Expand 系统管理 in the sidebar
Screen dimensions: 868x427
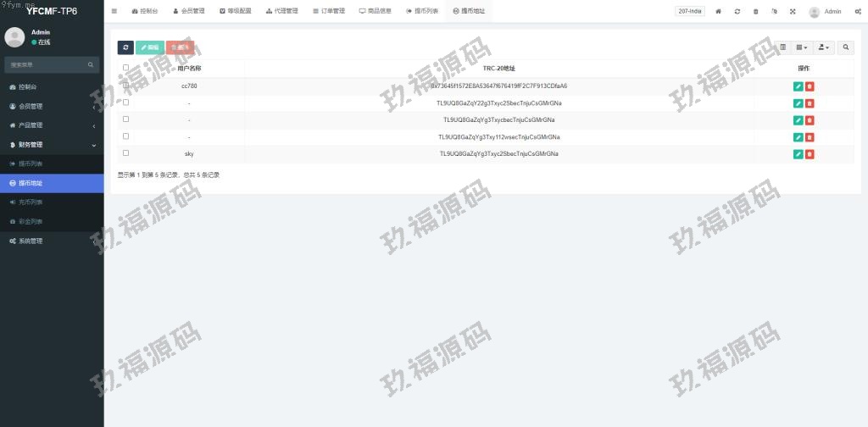pos(51,241)
